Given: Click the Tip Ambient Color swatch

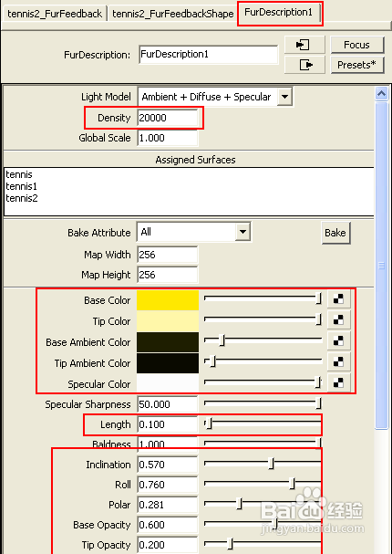Looking at the screenshot, I should pyautogui.click(x=168, y=363).
